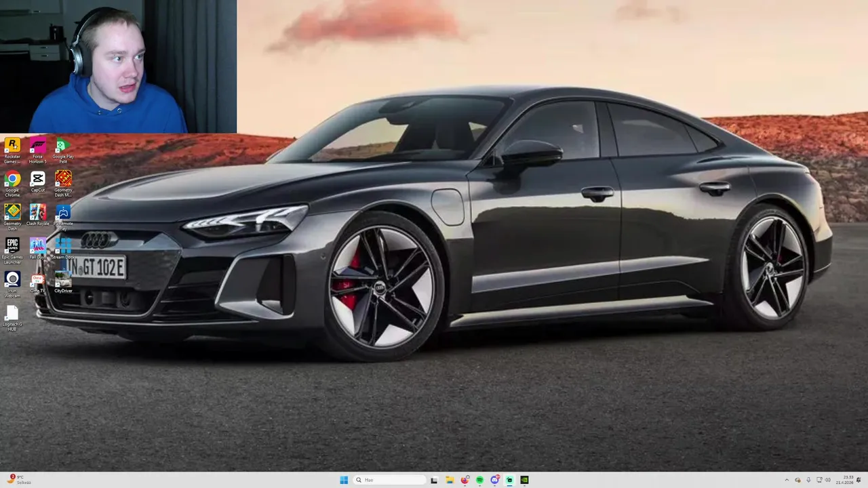
Task: Select the yellow Geometry Dash desktop icon
Action: 12,217
